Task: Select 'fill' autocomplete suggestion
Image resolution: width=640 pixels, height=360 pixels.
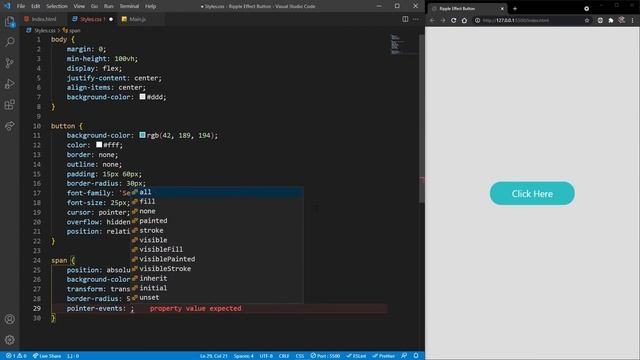Action: (217, 202)
